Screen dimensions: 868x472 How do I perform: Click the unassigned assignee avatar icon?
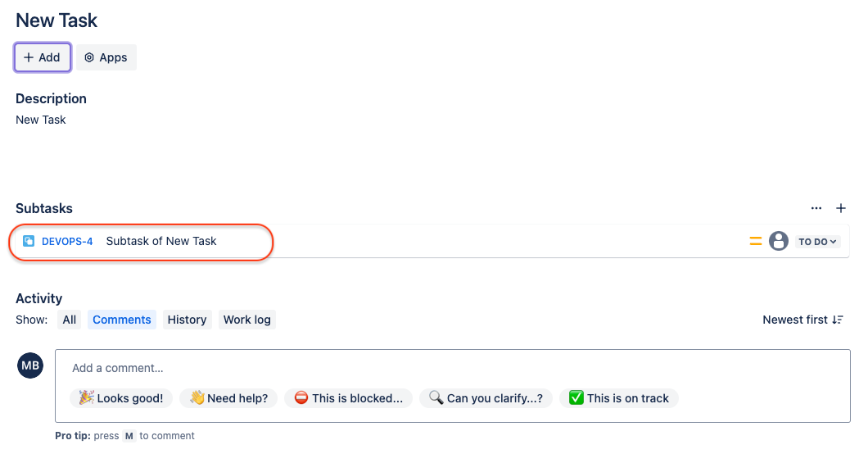click(779, 241)
